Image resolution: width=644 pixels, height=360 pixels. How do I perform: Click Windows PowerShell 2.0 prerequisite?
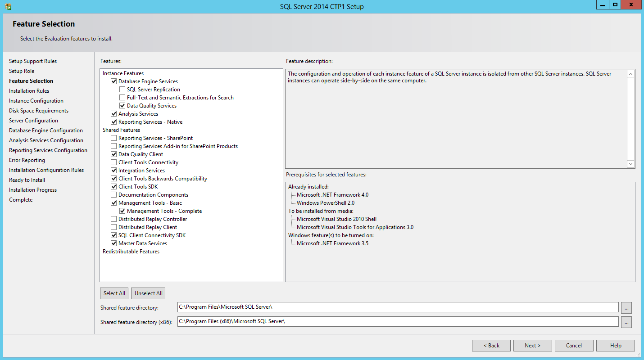(x=326, y=203)
